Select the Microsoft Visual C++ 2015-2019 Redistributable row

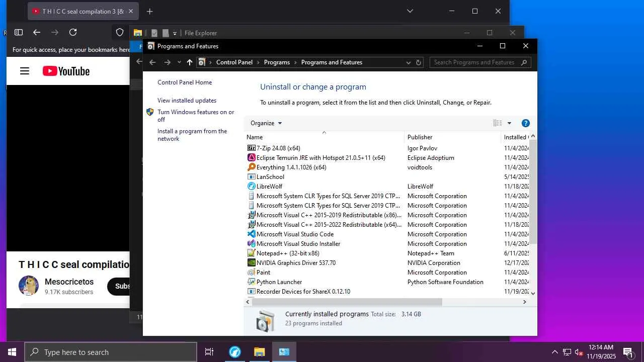click(386, 215)
